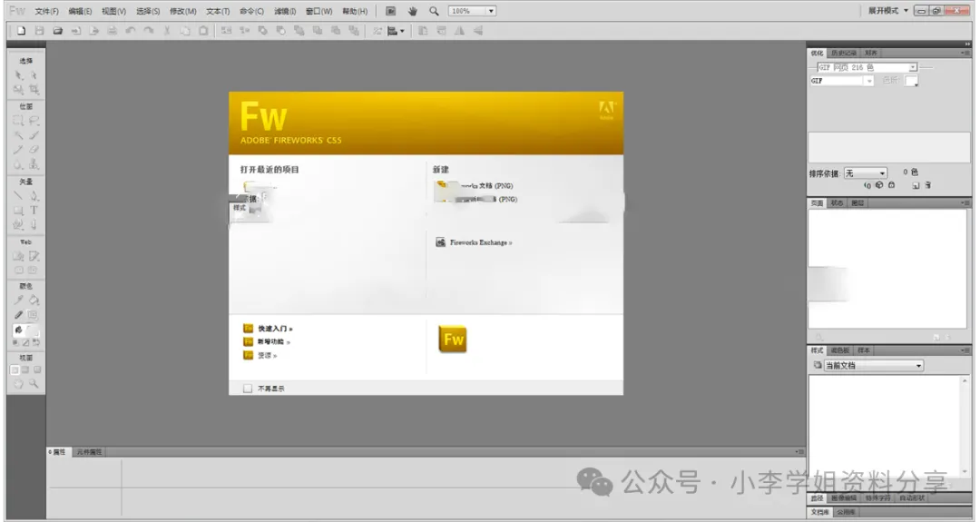Screen dimensions: 980x522
Task: Select the Scale tool
Action: click(x=18, y=90)
